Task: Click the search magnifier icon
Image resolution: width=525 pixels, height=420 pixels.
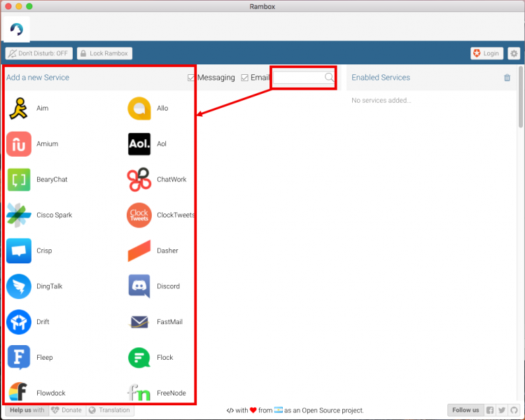Action: tap(329, 78)
